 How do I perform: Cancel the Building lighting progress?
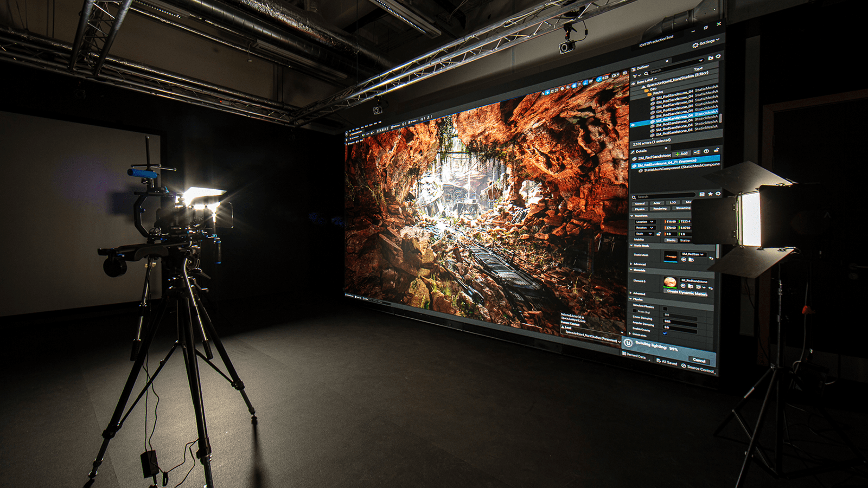click(x=699, y=361)
